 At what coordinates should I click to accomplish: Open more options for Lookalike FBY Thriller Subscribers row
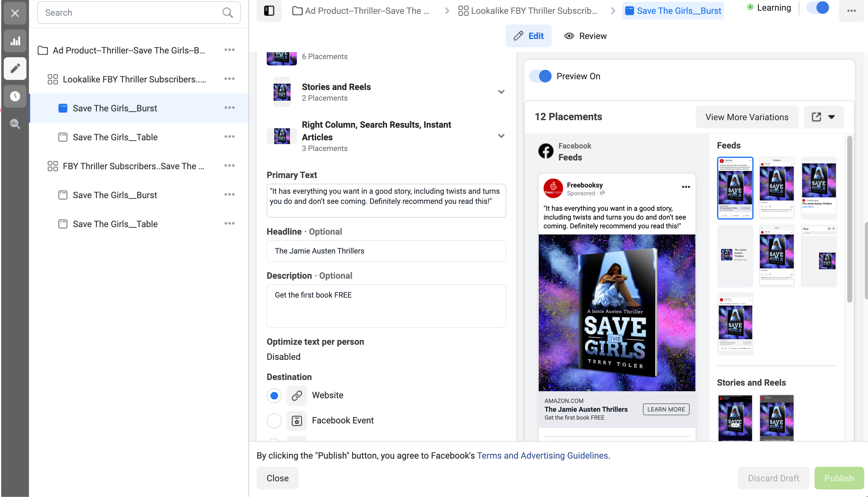(229, 79)
